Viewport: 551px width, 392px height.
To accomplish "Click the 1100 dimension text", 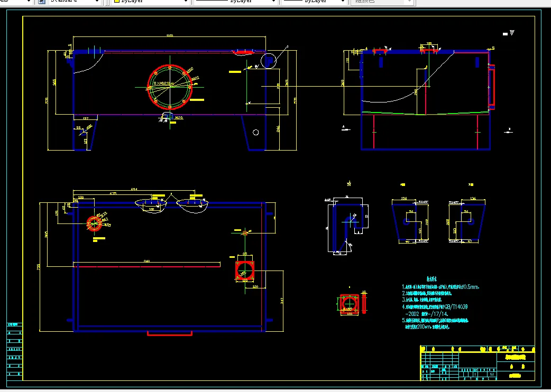I will (x=169, y=35).
